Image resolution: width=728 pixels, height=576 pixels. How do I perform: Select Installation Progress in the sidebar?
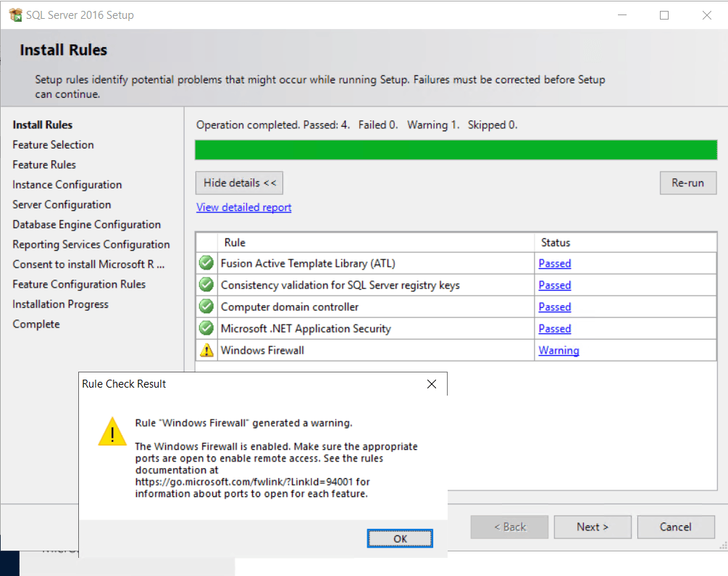[x=60, y=304]
